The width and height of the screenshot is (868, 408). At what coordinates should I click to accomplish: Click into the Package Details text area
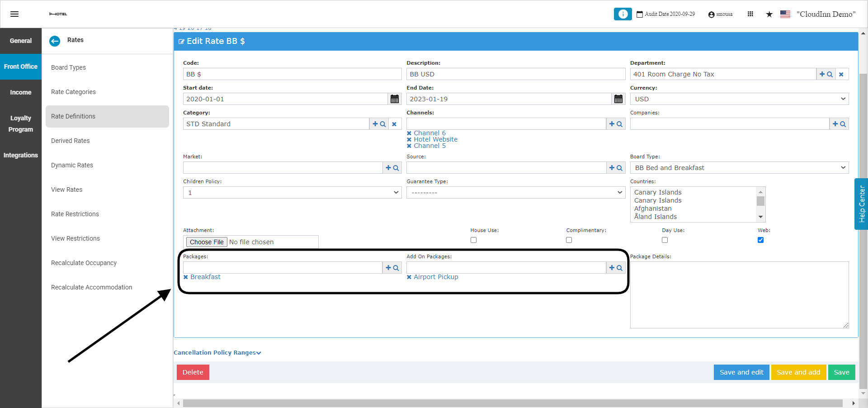[739, 295]
